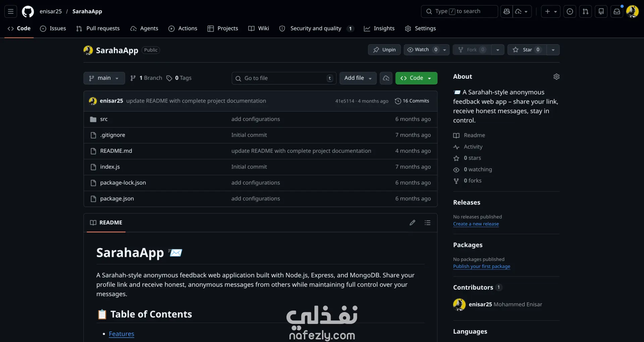This screenshot has width=644, height=342.
Task: Expand the agents dropdown in header
Action: pos(522,11)
